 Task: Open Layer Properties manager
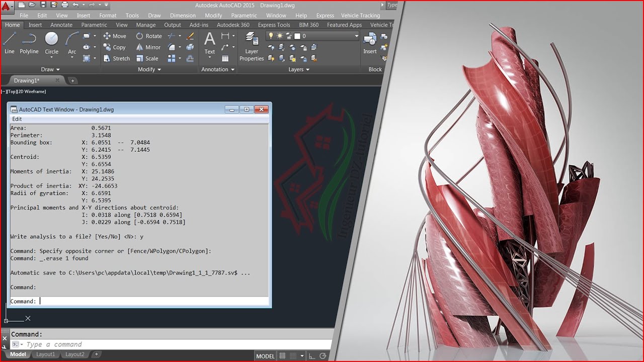point(252,47)
